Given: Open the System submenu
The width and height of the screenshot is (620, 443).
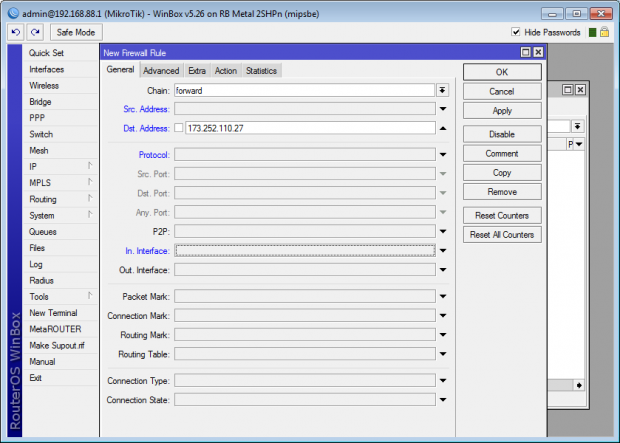Looking at the screenshot, I should tap(60, 215).
